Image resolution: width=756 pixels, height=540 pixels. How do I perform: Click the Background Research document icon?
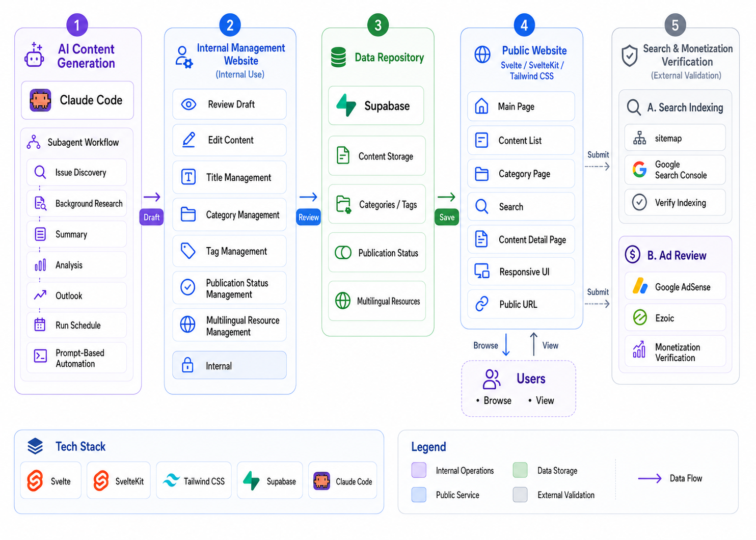[40, 203]
